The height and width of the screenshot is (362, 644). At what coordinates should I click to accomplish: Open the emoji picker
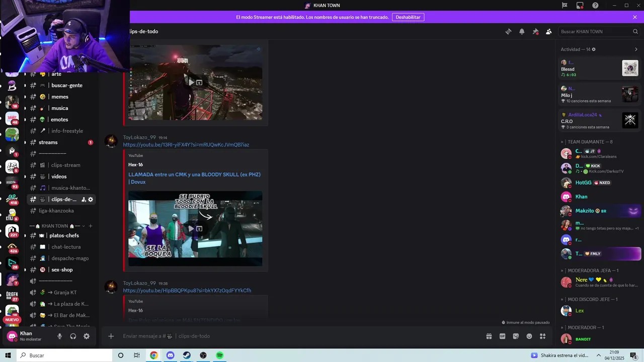pos(529,336)
